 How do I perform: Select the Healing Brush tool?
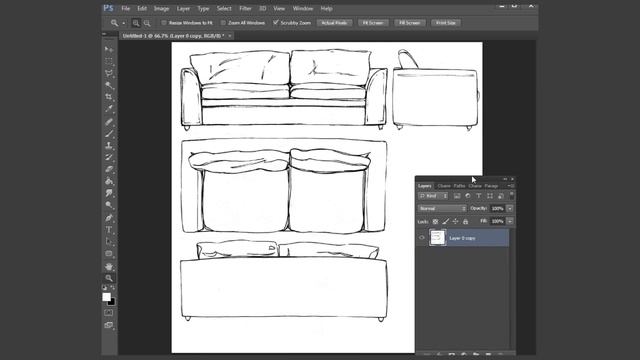tap(109, 122)
